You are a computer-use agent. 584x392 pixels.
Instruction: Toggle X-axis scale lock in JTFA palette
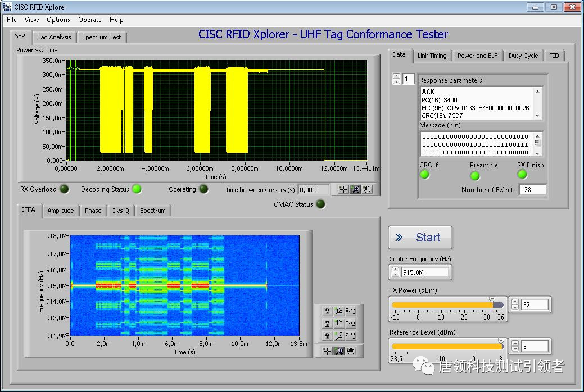[327, 311]
